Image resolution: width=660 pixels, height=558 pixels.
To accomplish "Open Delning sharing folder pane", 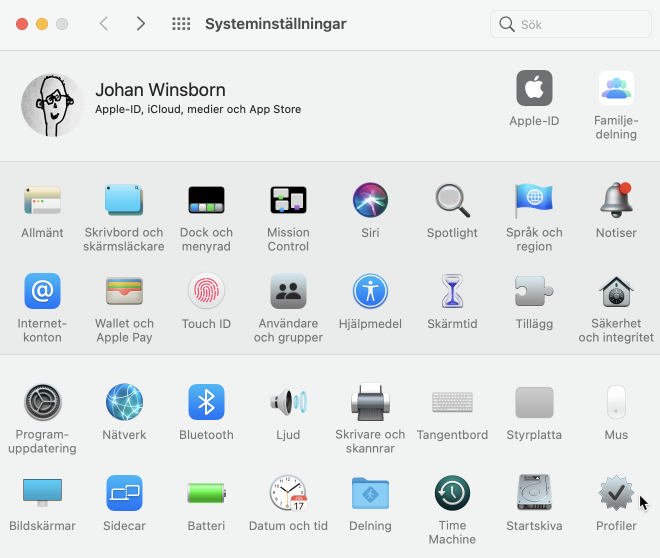I will 370,493.
